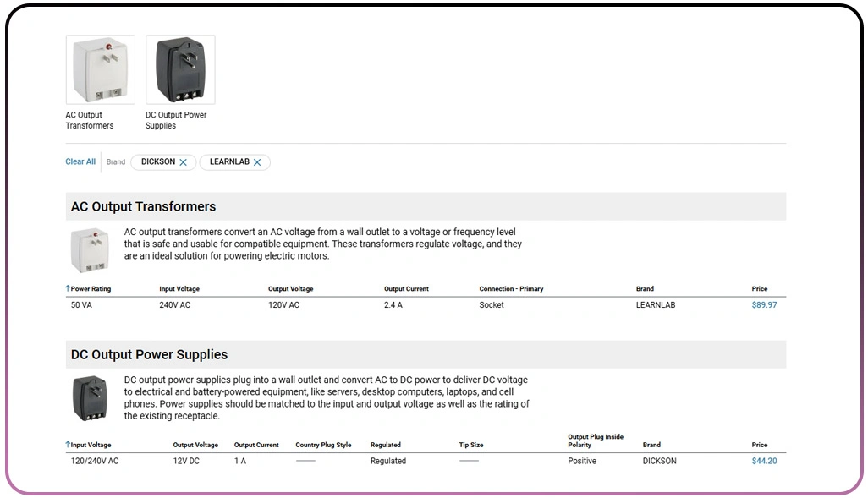Open the $89.97 price link

coord(764,304)
